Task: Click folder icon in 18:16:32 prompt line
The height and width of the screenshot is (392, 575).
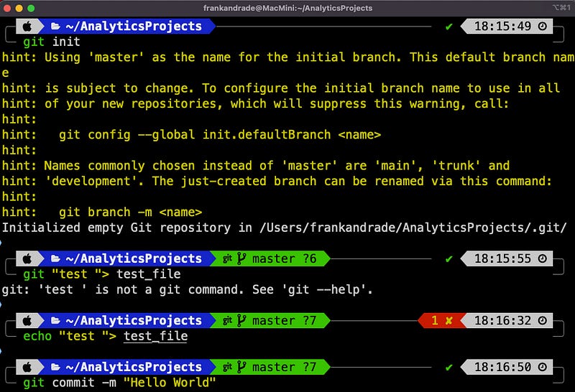Action: click(55, 320)
